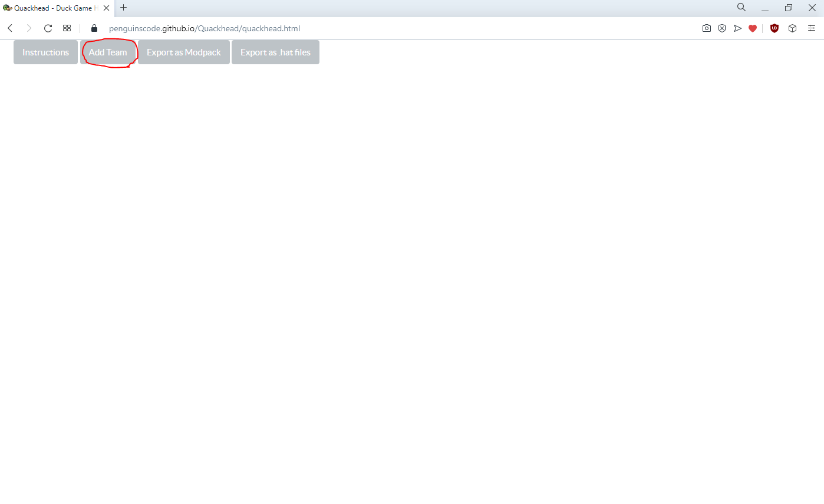The height and width of the screenshot is (504, 824).
Task: View site security lock info
Action: [x=94, y=28]
